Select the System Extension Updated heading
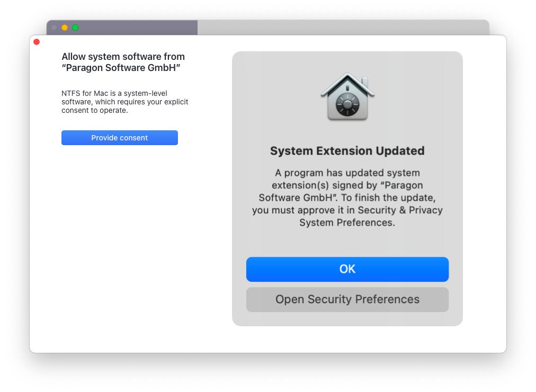The width and height of the screenshot is (536, 392). coord(347,151)
